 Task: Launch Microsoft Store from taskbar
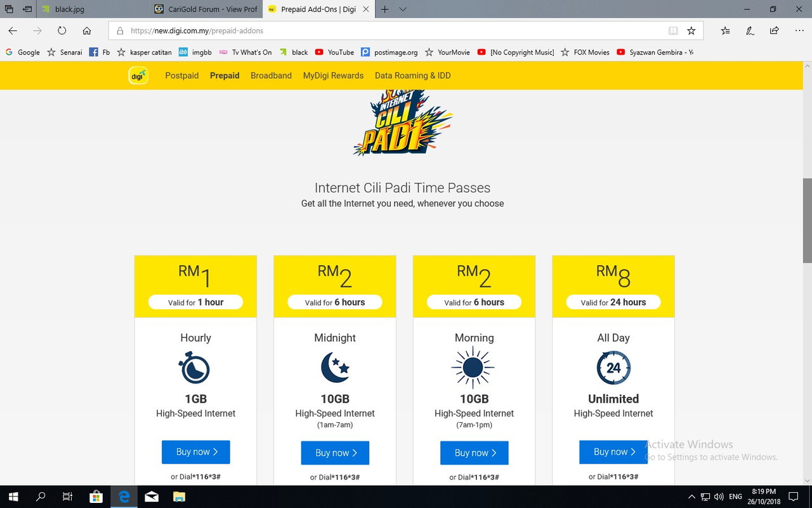(x=96, y=497)
